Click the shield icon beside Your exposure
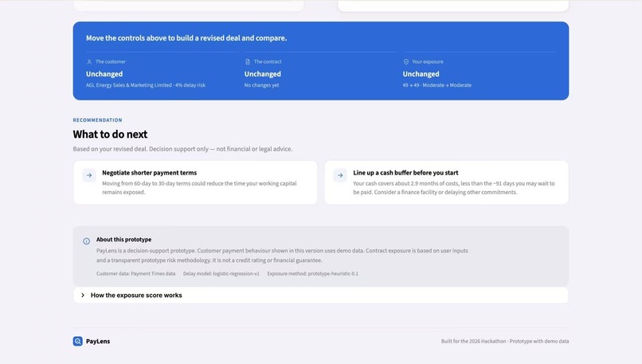 pos(406,62)
